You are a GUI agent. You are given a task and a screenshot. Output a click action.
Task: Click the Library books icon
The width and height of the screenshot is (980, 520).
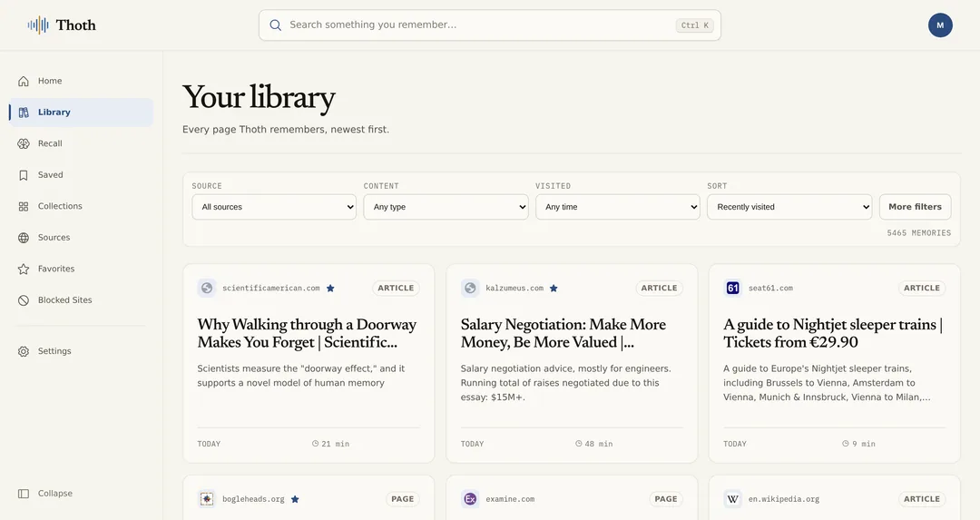[x=24, y=113]
